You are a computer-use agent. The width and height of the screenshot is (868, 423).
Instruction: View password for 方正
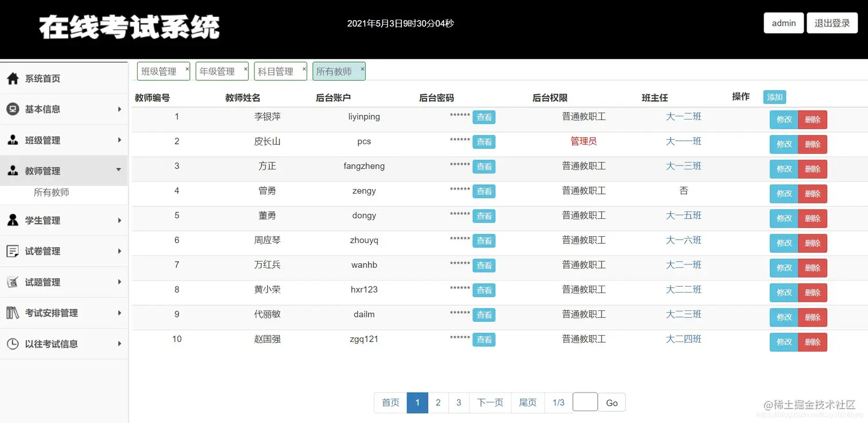(x=484, y=167)
